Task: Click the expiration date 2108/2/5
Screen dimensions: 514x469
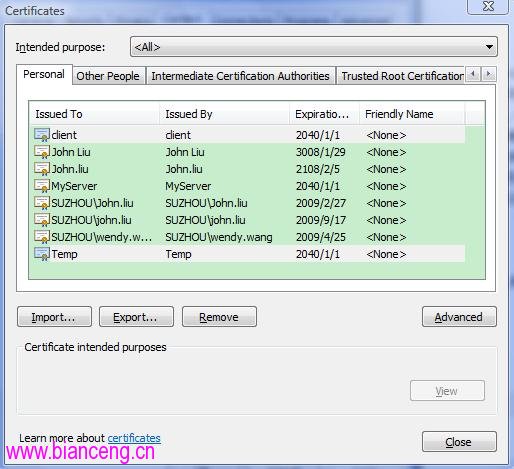Action: (x=318, y=169)
